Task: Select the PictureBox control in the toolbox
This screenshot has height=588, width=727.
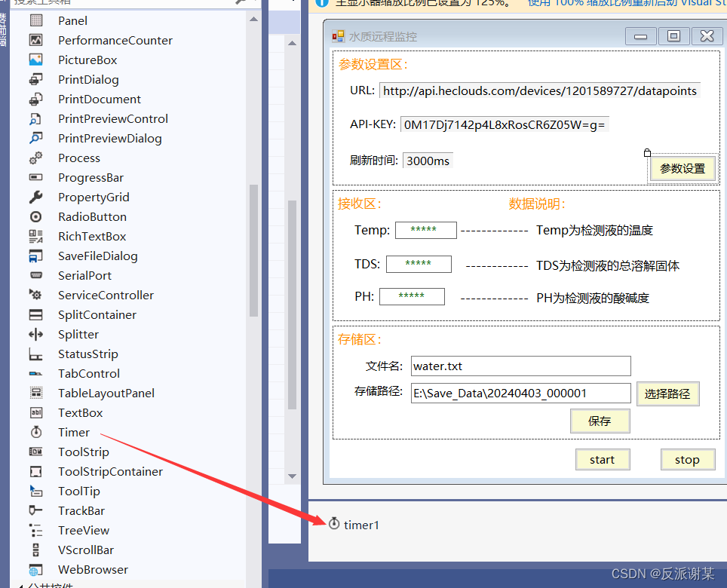Action: [x=87, y=60]
